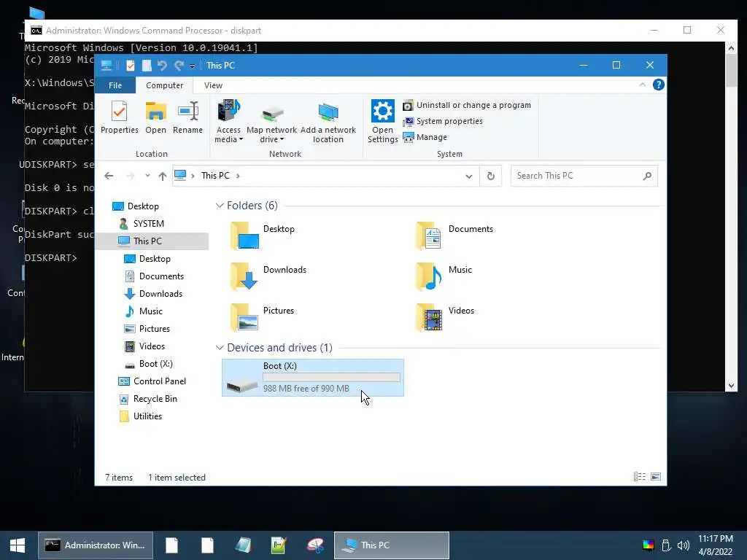This screenshot has height=560, width=747.
Task: Click the Undo icon in title bar
Action: [x=162, y=65]
